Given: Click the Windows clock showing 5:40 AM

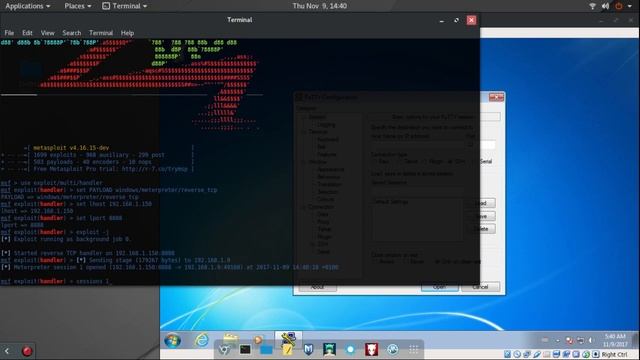Looking at the screenshot, I should coord(616,340).
